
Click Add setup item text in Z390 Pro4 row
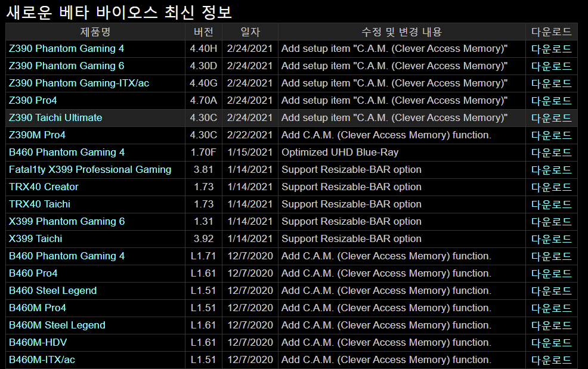[x=395, y=101]
